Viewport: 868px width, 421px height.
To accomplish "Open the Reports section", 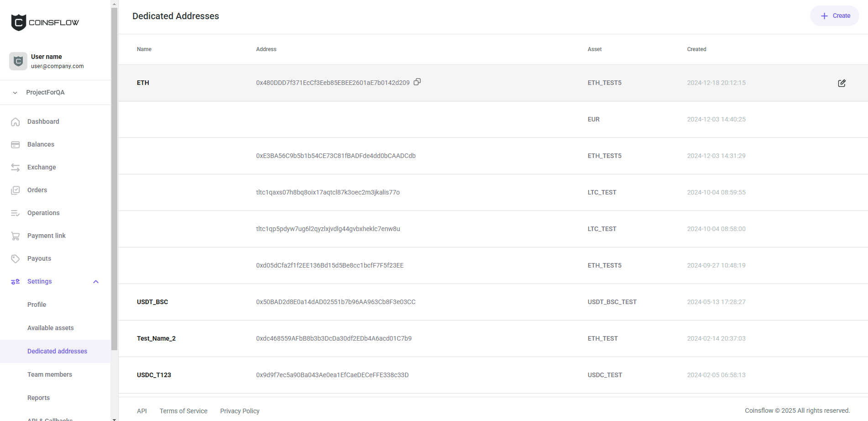I will point(38,398).
